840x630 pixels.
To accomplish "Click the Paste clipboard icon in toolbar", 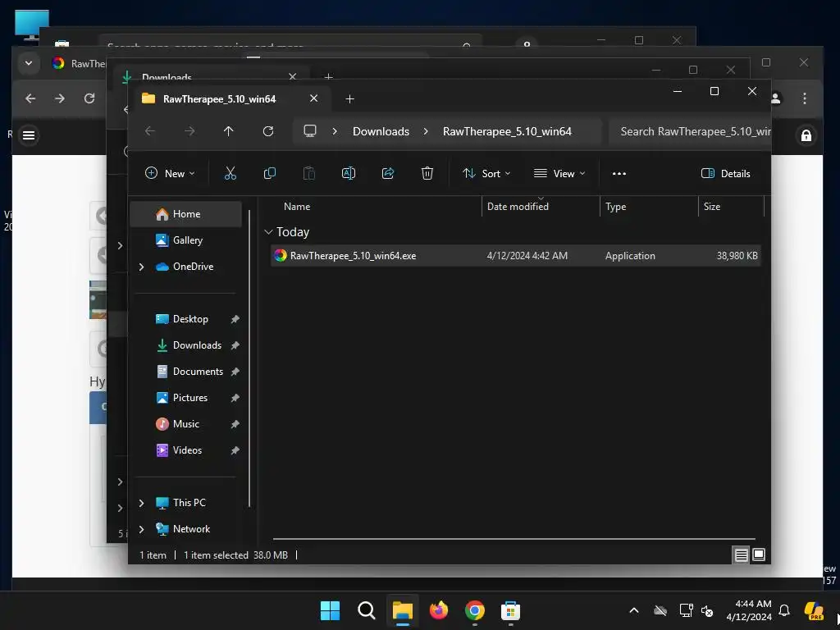I will coord(309,173).
